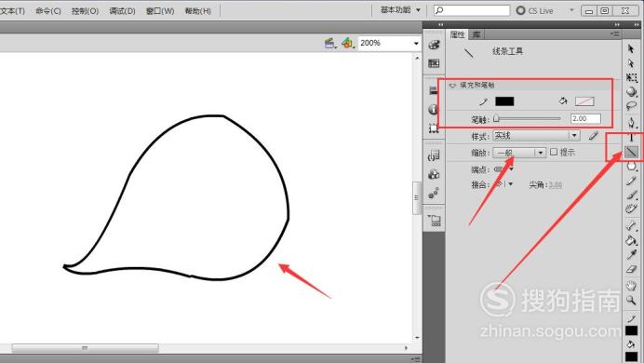This screenshot has height=363, width=644.
Task: Open the 基本功能 workspace dropdown
Action: [400, 10]
